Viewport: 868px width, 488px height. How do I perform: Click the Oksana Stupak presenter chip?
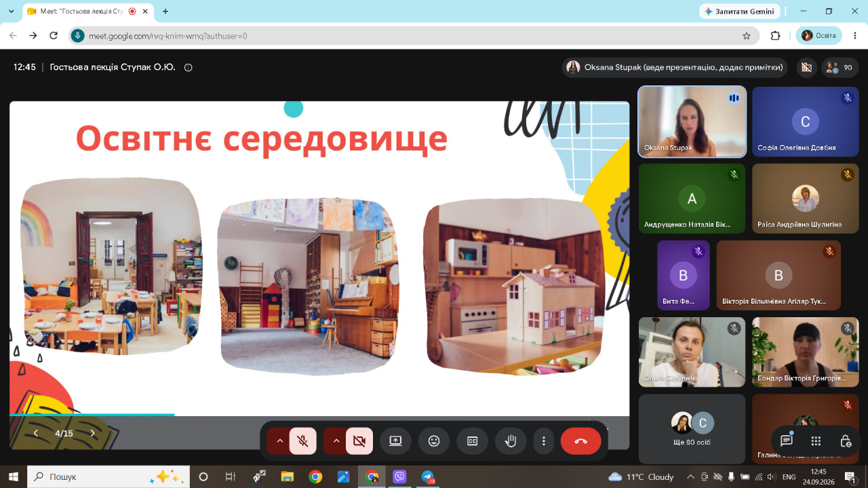pos(675,67)
